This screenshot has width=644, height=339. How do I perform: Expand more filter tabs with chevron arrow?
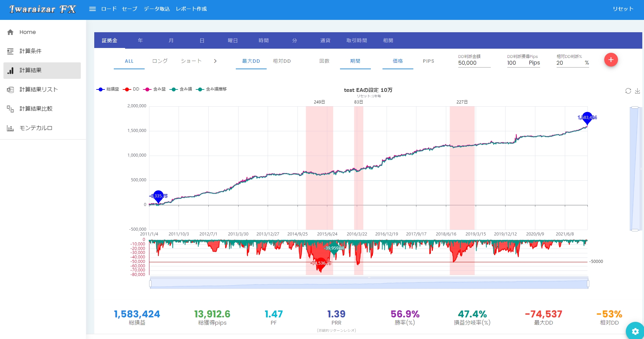[x=215, y=61]
